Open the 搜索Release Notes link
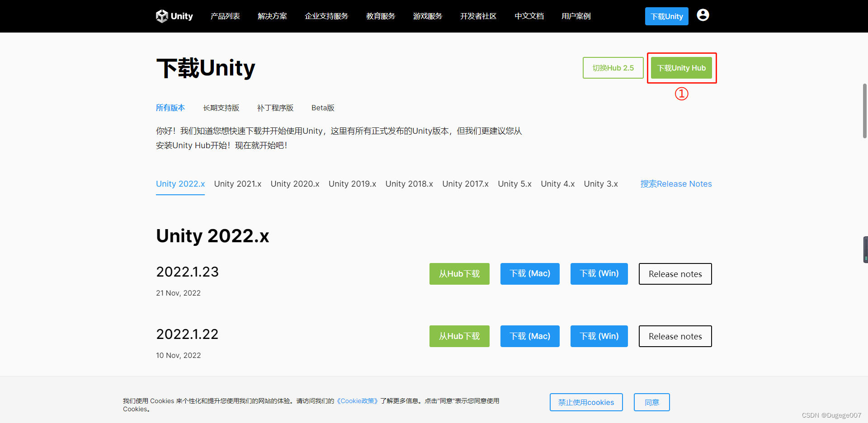Image resolution: width=868 pixels, height=423 pixels. pyautogui.click(x=676, y=184)
